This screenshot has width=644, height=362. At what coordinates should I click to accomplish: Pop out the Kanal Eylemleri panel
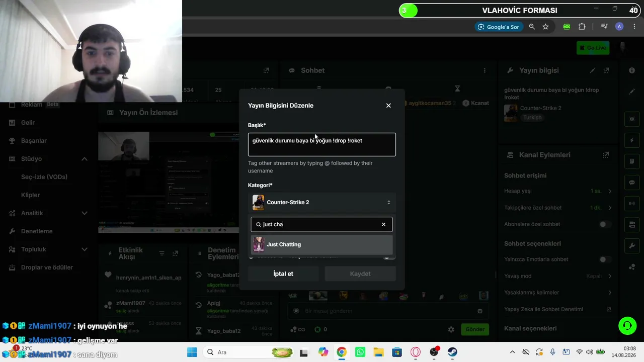(606, 155)
